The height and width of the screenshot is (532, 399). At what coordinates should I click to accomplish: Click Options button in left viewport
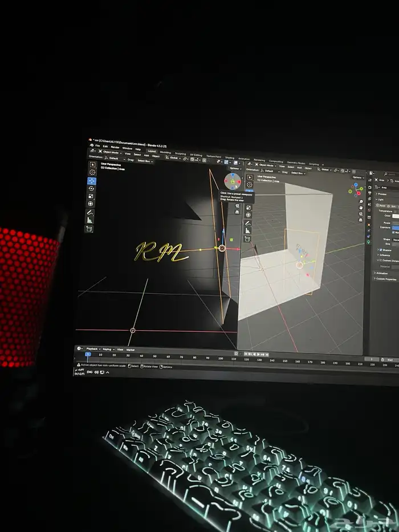point(234,168)
